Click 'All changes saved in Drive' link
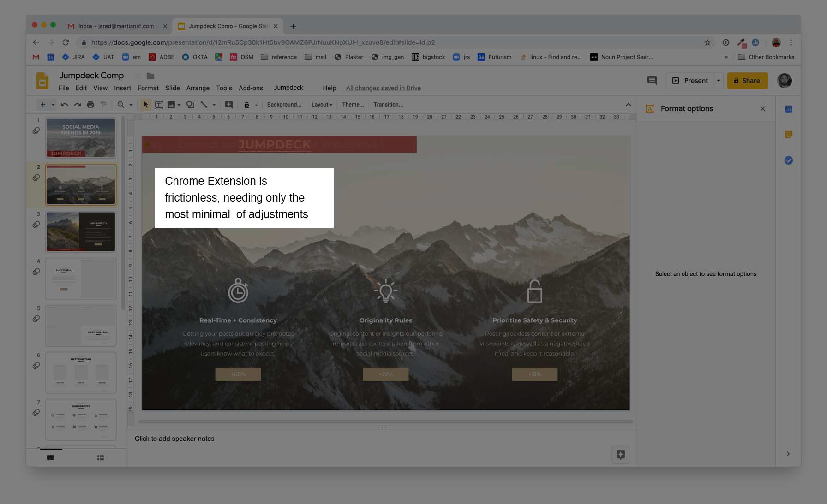 coord(384,88)
